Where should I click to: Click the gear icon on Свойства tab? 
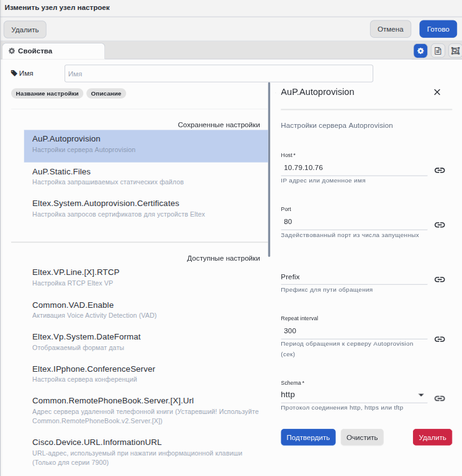click(12, 51)
